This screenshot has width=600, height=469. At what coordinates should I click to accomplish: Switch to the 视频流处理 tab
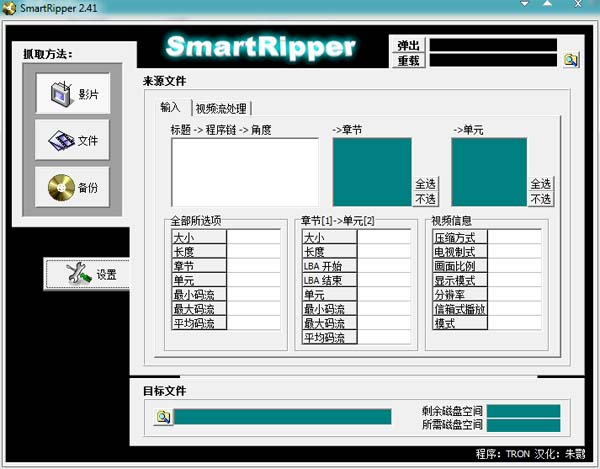pyautogui.click(x=221, y=109)
